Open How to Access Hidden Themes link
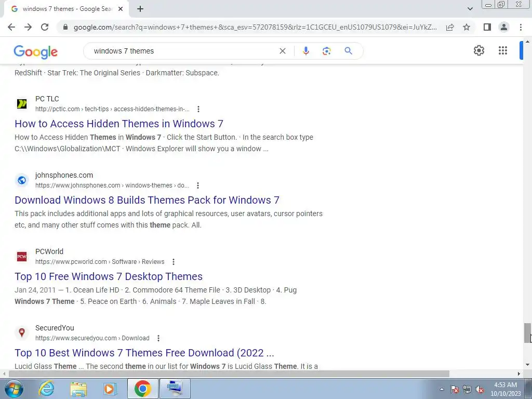 tap(119, 124)
